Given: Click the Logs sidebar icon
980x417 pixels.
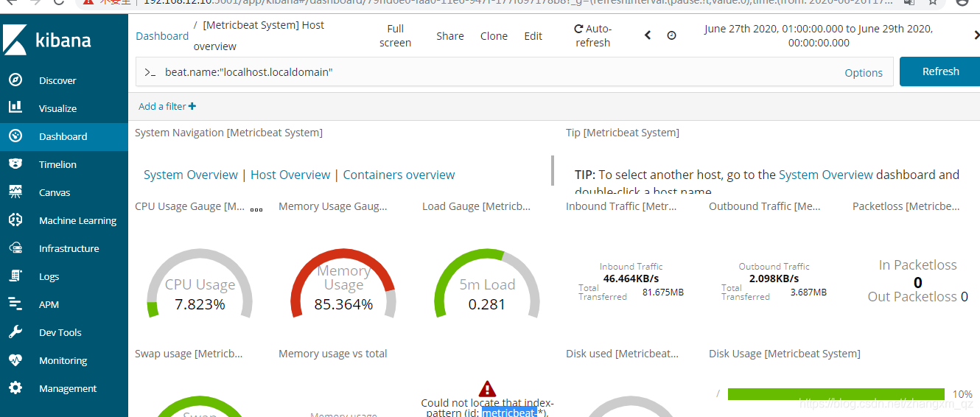Looking at the screenshot, I should pyautogui.click(x=15, y=276).
